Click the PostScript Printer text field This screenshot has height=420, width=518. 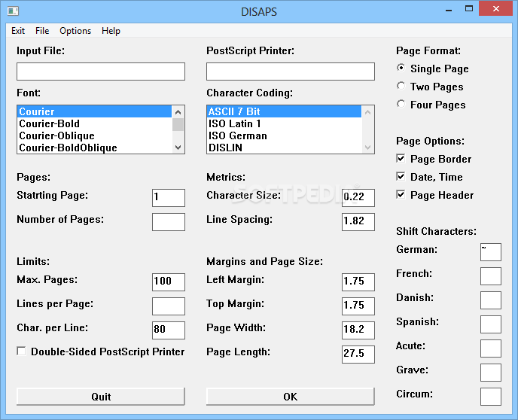coord(291,72)
